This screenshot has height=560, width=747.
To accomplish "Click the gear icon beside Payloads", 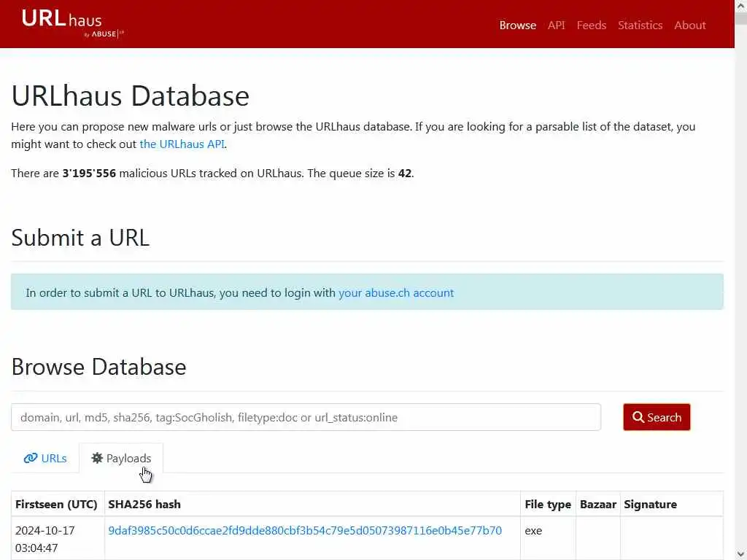I will tap(97, 458).
